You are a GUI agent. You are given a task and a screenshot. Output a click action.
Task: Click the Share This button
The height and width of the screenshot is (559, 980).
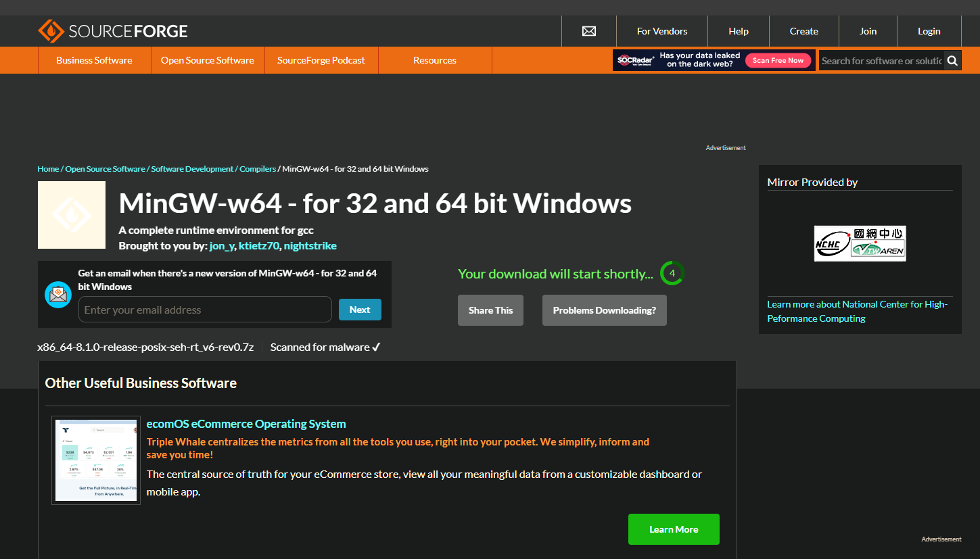click(490, 310)
